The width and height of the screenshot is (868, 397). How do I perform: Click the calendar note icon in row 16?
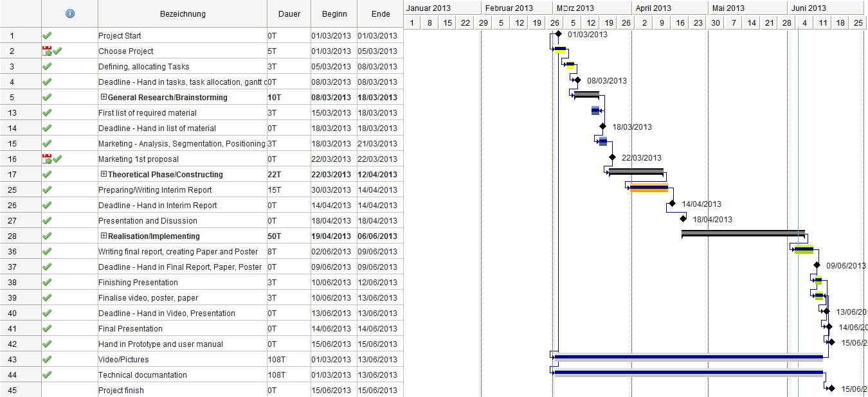tap(46, 159)
